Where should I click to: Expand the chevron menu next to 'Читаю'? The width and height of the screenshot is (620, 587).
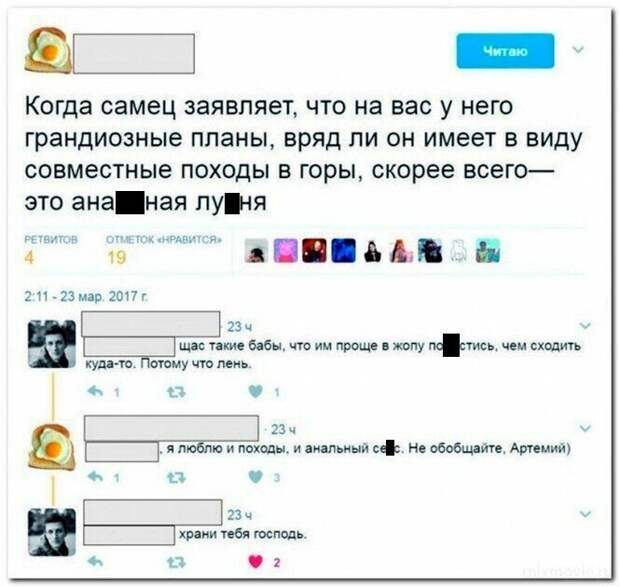(578, 50)
